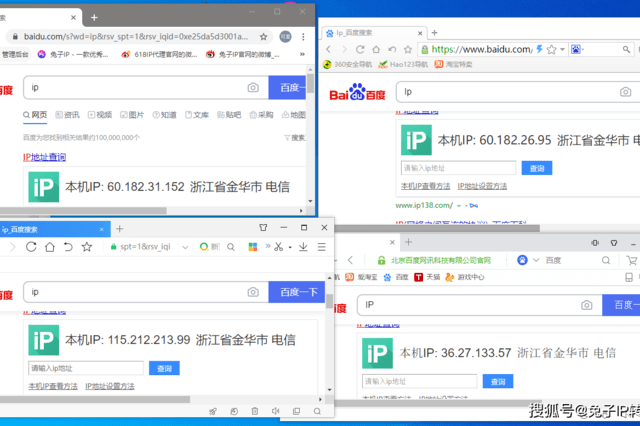Click 百度一下 button in bottom-left browser
This screenshot has height=426, width=640.
298,292
